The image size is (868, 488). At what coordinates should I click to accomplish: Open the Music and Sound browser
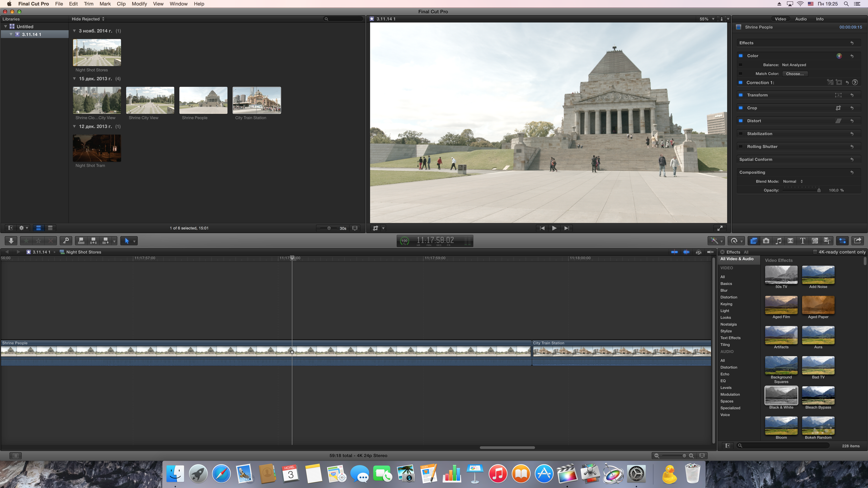coord(778,241)
